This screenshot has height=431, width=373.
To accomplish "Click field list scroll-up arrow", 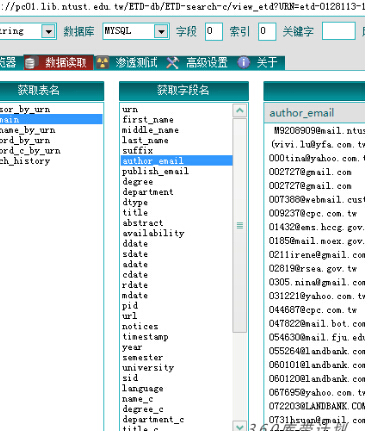I will tap(240, 110).
